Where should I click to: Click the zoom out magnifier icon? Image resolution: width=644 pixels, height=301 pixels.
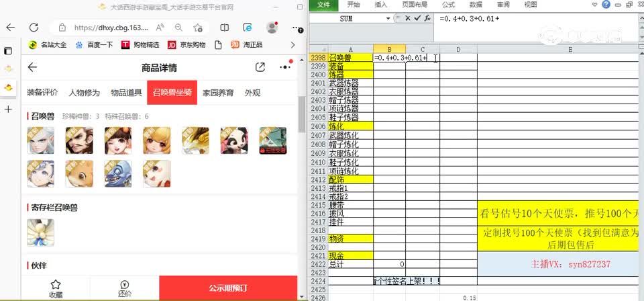pyautogui.click(x=178, y=28)
